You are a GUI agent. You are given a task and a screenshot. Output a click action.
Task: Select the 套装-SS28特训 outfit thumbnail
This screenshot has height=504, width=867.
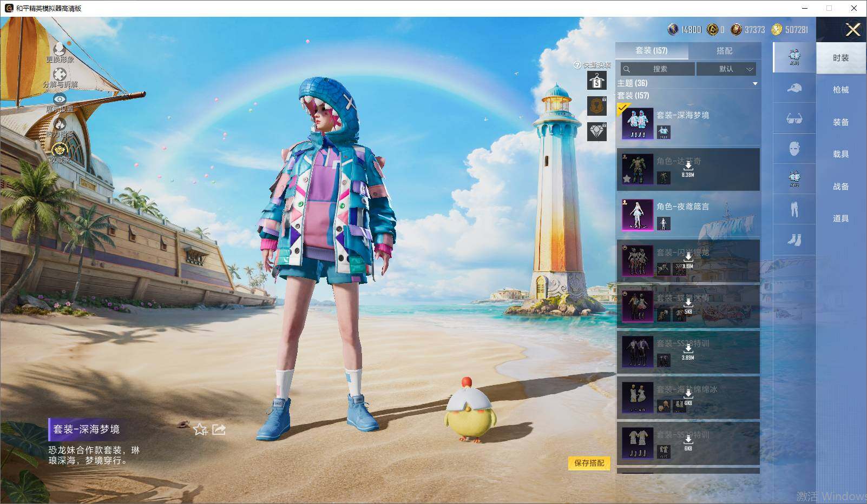(x=638, y=352)
